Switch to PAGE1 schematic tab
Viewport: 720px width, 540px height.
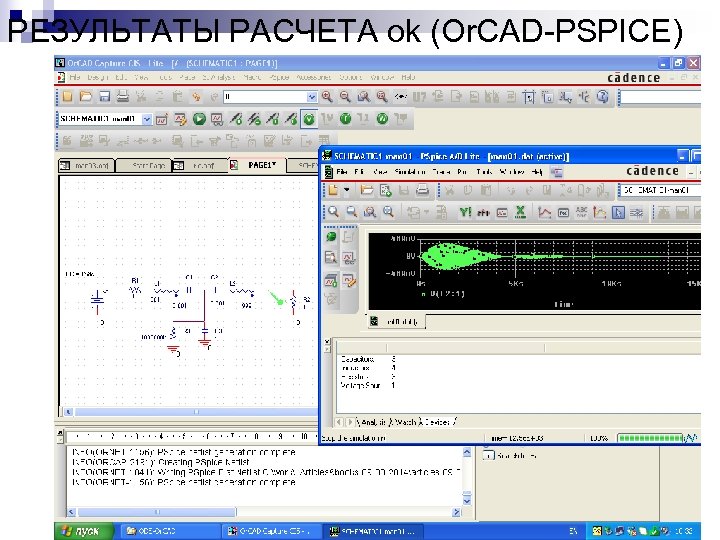point(257,165)
